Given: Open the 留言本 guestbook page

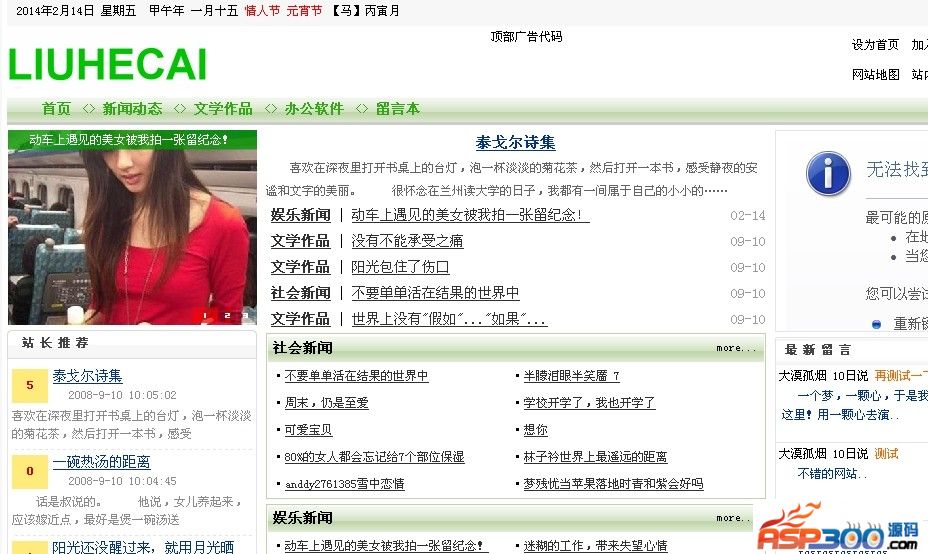Looking at the screenshot, I should (x=398, y=109).
